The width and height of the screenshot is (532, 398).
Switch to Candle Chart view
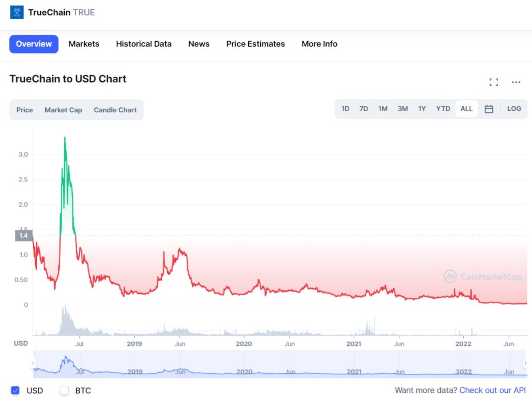[115, 110]
